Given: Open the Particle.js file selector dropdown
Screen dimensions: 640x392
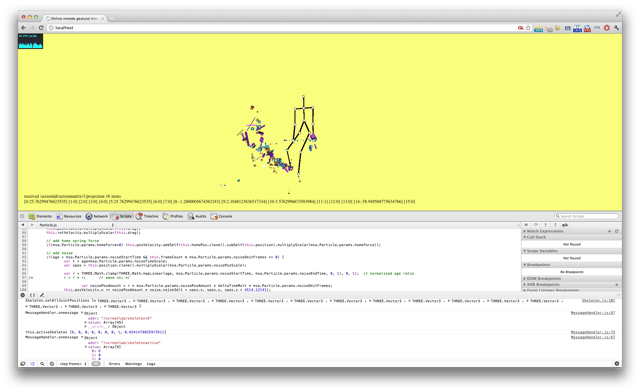Looking at the screenshot, I should pyautogui.click(x=76, y=225).
